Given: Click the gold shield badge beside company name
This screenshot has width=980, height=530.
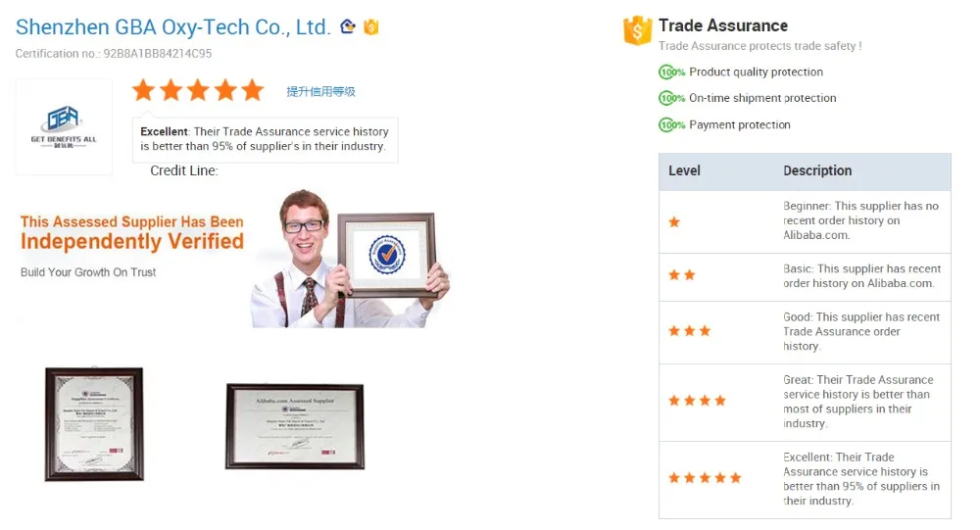Looking at the screenshot, I should 371,26.
